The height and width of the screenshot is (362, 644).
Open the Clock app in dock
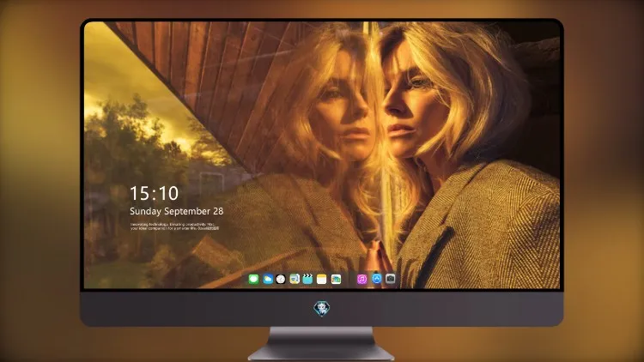click(x=281, y=279)
